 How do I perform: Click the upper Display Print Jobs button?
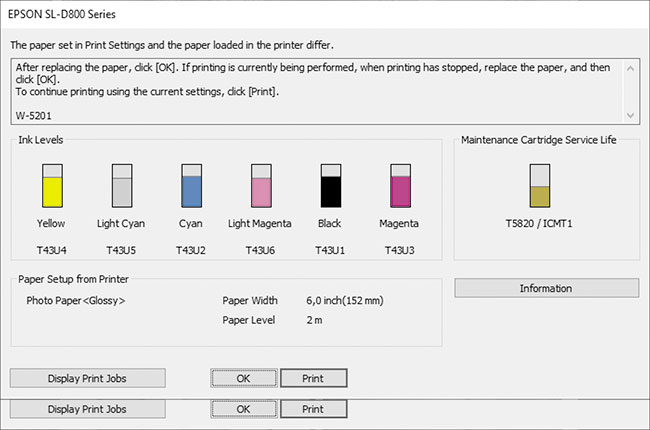[x=87, y=378]
